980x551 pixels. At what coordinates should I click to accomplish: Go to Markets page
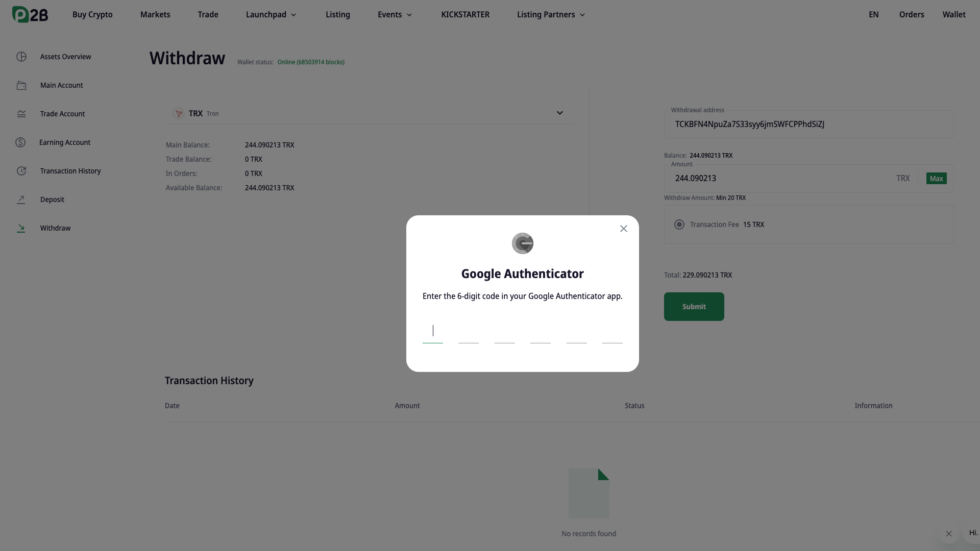click(155, 14)
